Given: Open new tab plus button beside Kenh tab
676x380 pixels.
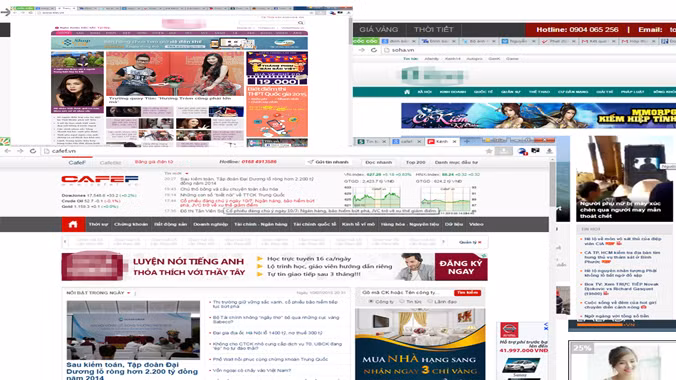Looking at the screenshot, I should coord(466,141).
